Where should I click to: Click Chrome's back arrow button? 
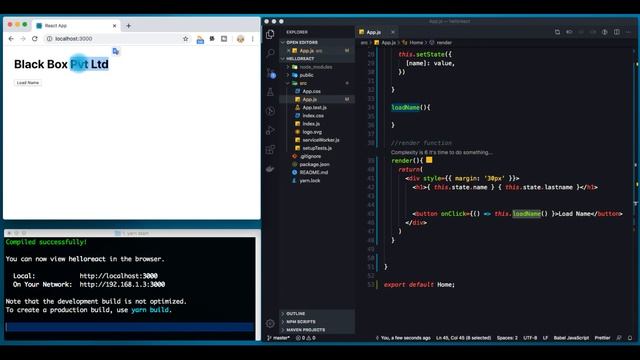point(11,38)
